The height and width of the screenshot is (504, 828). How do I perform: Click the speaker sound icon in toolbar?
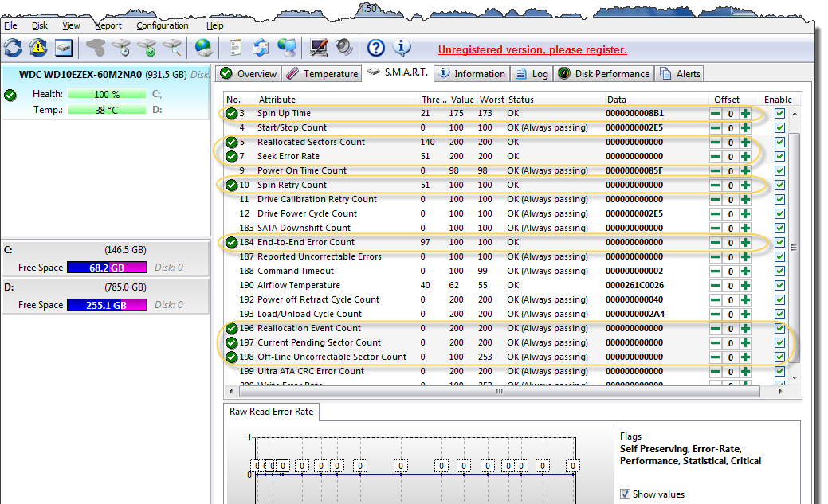[x=343, y=48]
